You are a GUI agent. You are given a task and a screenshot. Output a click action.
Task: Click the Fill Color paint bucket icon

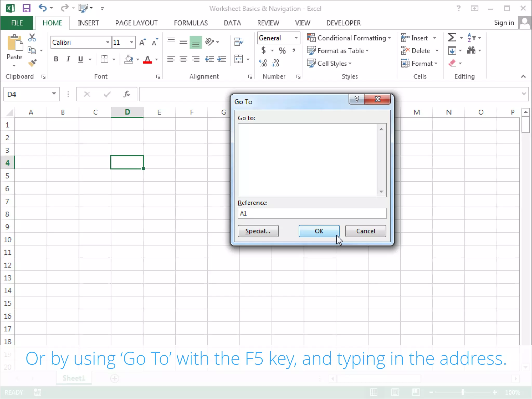pyautogui.click(x=129, y=59)
